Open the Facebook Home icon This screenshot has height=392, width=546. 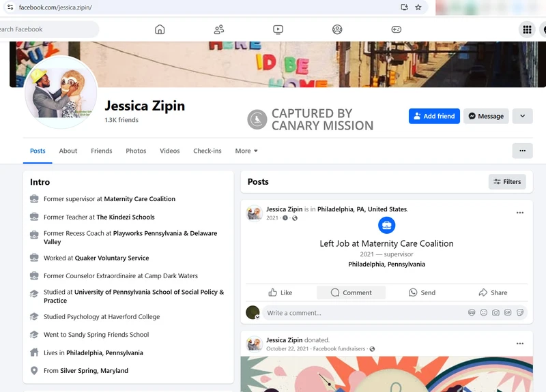(160, 29)
